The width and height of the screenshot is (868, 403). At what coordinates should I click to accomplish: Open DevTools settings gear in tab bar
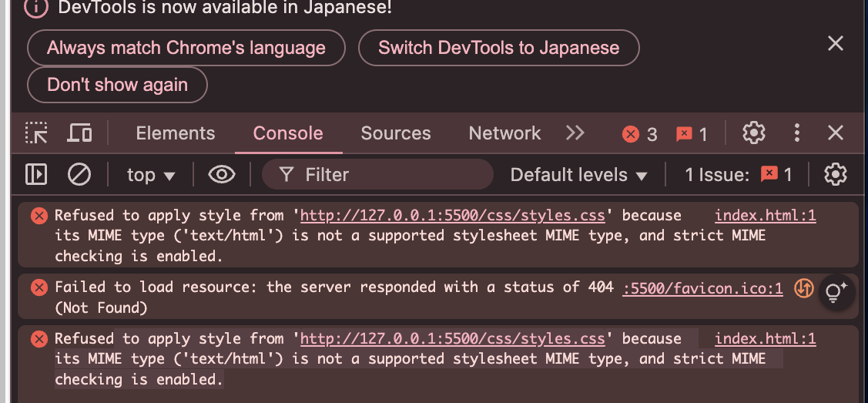[753, 133]
